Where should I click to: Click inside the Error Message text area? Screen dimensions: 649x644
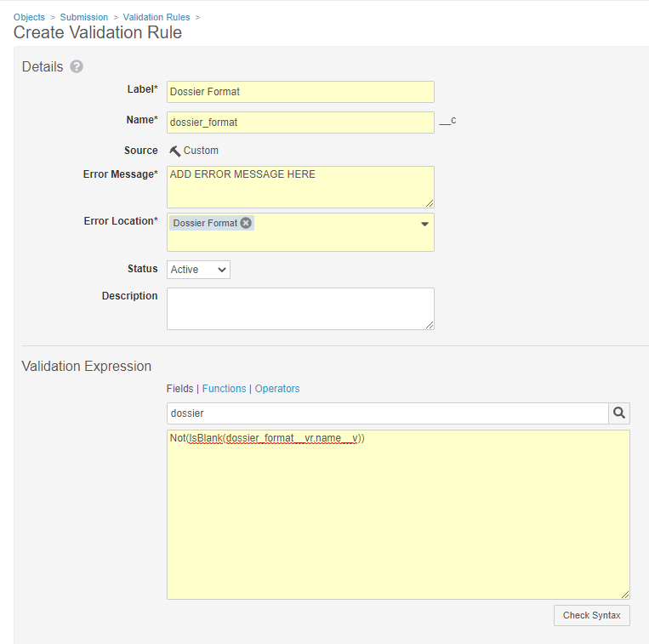(300, 187)
